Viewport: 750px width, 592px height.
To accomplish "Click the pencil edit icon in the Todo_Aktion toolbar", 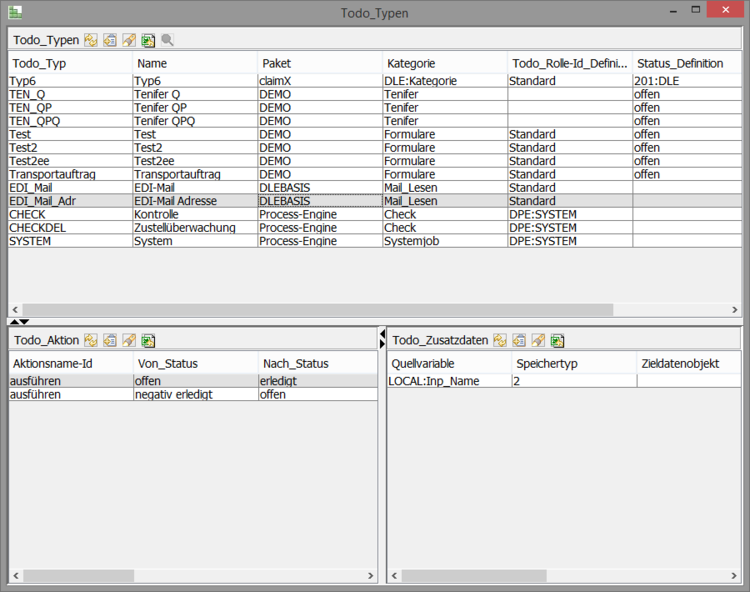I will (129, 340).
